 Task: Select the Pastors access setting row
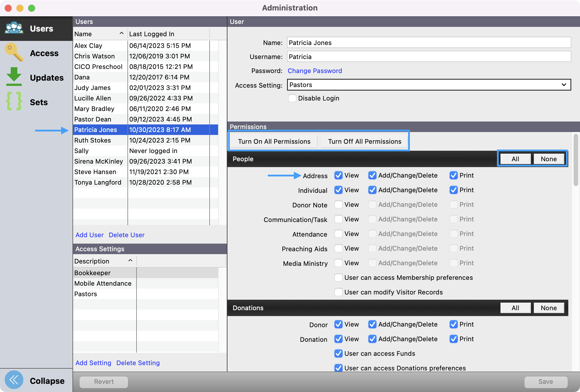86,294
